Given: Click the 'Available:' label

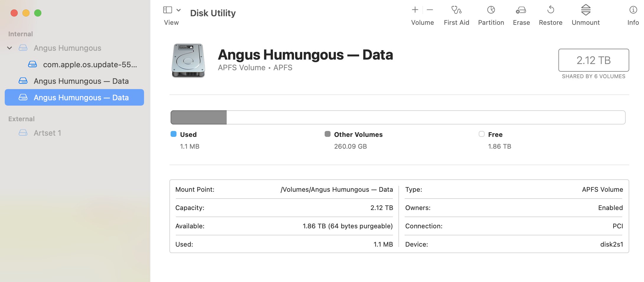Looking at the screenshot, I should (x=190, y=226).
